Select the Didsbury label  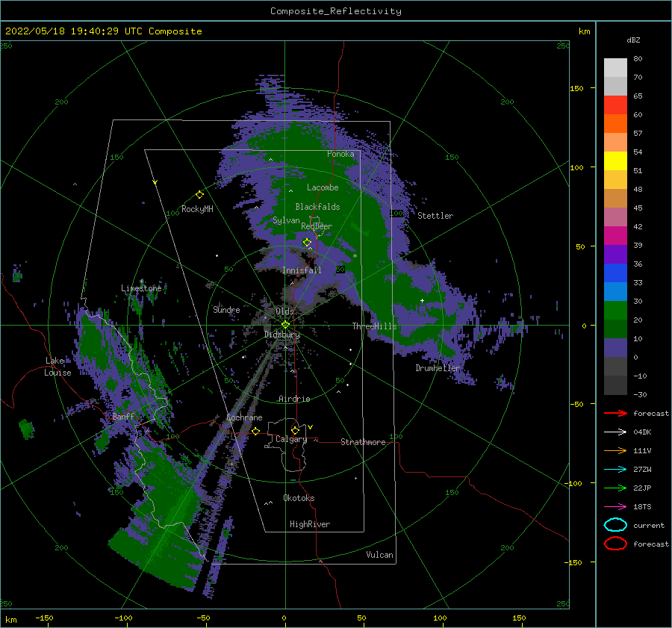tap(282, 335)
